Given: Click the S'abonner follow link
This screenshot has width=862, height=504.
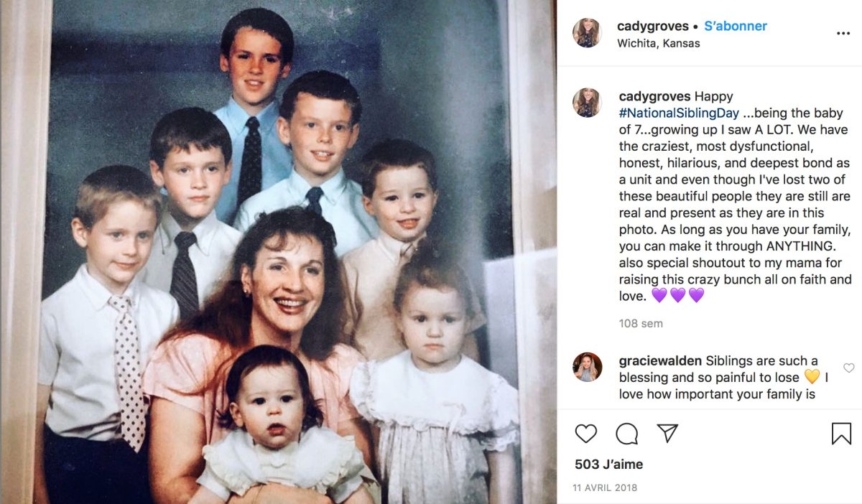Looking at the screenshot, I should (735, 27).
